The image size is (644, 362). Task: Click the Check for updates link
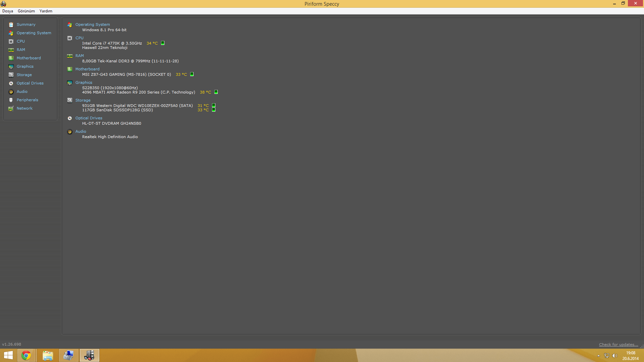pos(619,345)
